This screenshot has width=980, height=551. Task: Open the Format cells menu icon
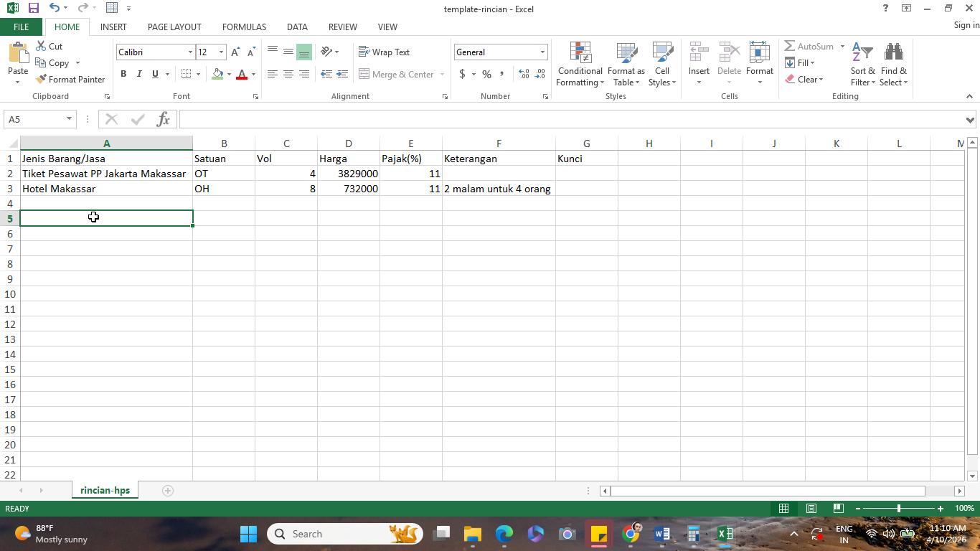759,54
